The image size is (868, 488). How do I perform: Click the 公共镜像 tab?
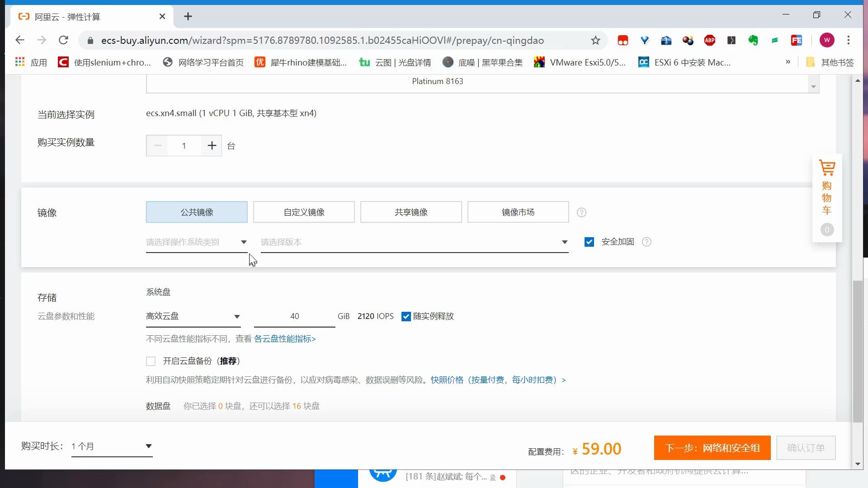click(197, 212)
